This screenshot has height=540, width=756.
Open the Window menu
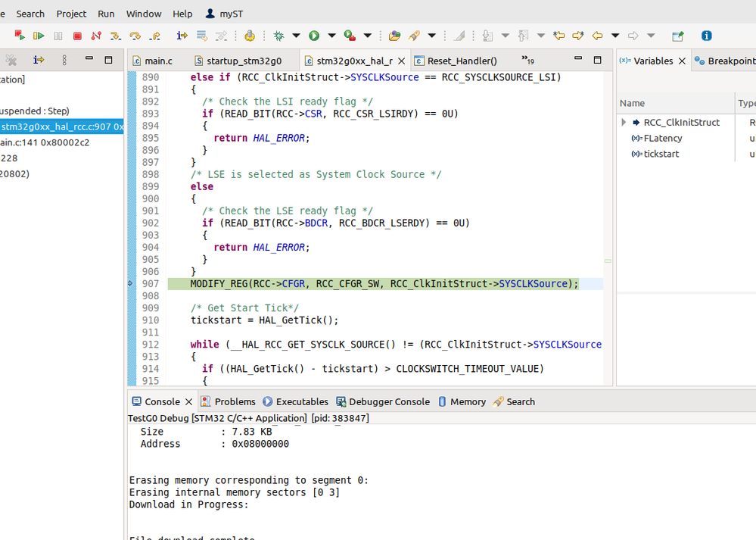pyautogui.click(x=143, y=14)
